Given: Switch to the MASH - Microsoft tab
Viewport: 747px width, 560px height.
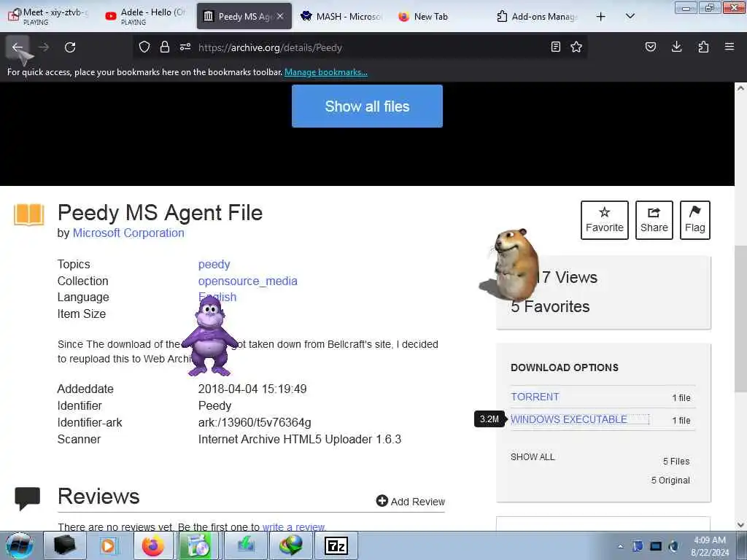Looking at the screenshot, I should point(341,16).
